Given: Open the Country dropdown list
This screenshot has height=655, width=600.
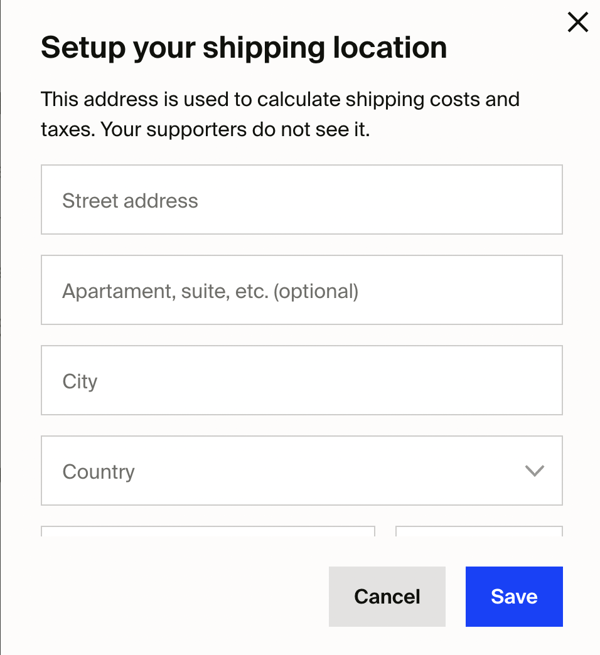Looking at the screenshot, I should click(302, 470).
